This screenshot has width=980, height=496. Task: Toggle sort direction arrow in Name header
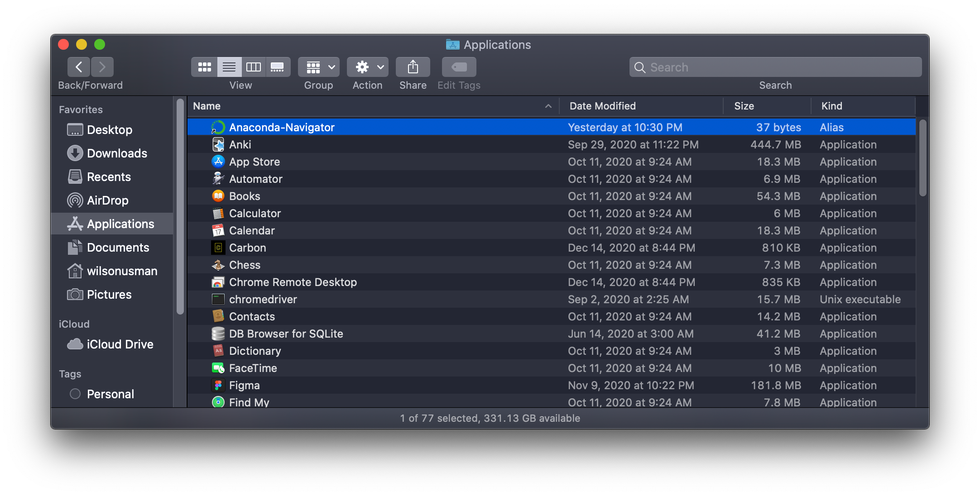coord(548,106)
